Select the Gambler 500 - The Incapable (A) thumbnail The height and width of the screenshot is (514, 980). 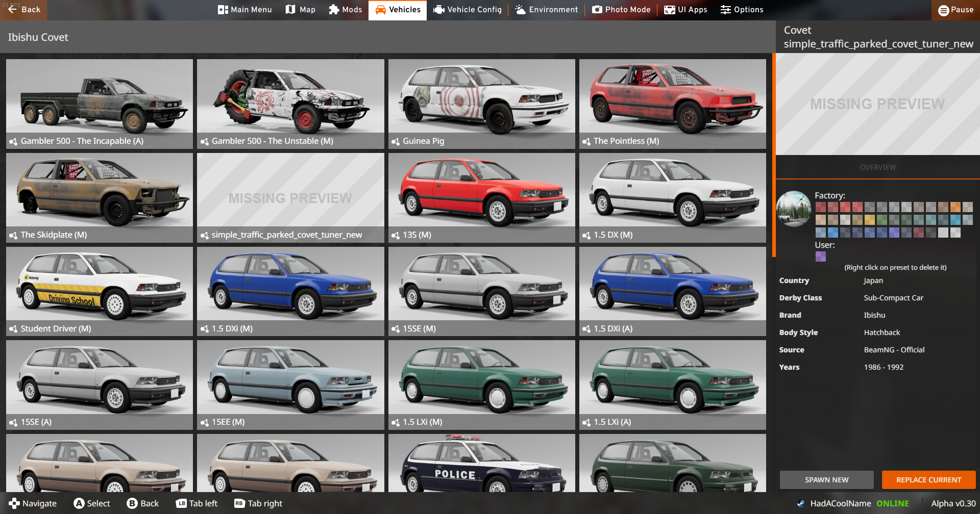pyautogui.click(x=100, y=104)
